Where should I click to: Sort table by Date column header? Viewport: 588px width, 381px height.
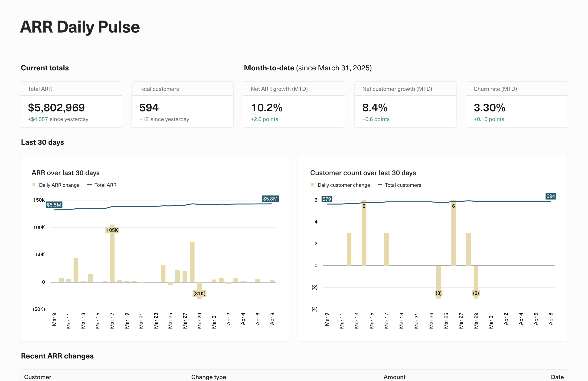(557, 377)
